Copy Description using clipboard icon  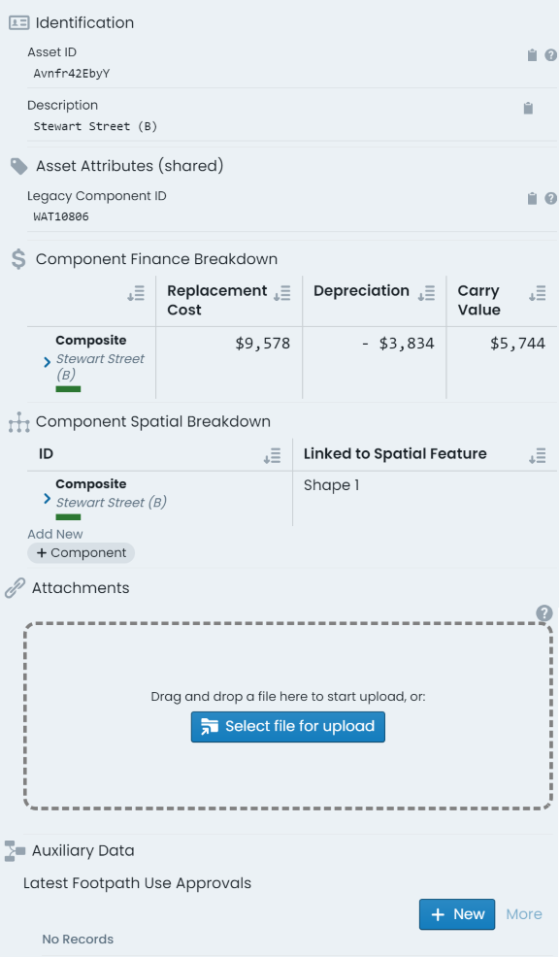click(x=528, y=109)
